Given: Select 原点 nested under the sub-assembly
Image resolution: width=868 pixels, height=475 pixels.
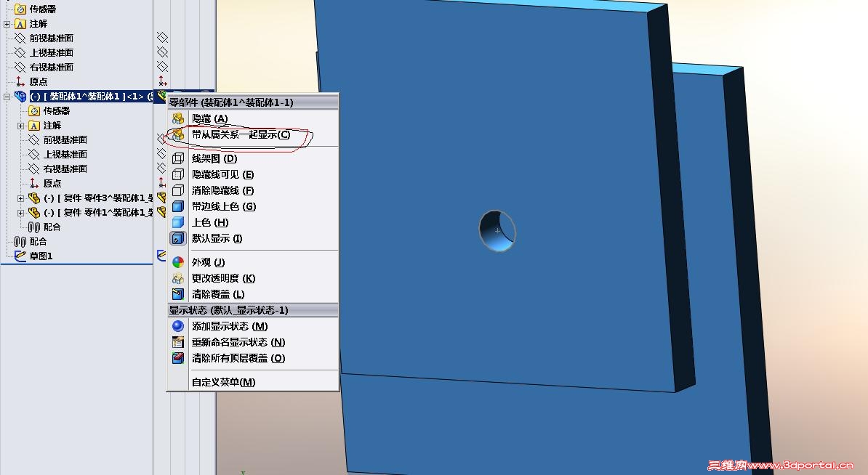Looking at the screenshot, I should pyautogui.click(x=45, y=183).
